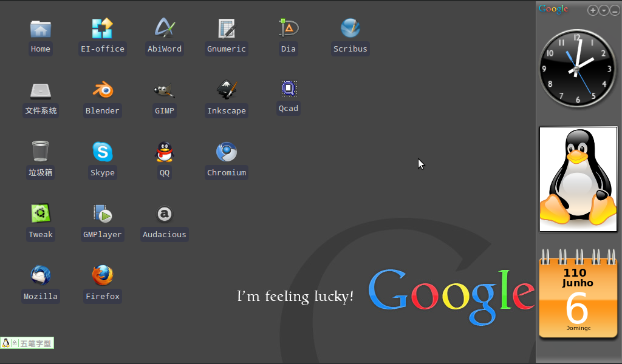Launch the QQ penguin icon
This screenshot has height=364, width=622.
[165, 152]
